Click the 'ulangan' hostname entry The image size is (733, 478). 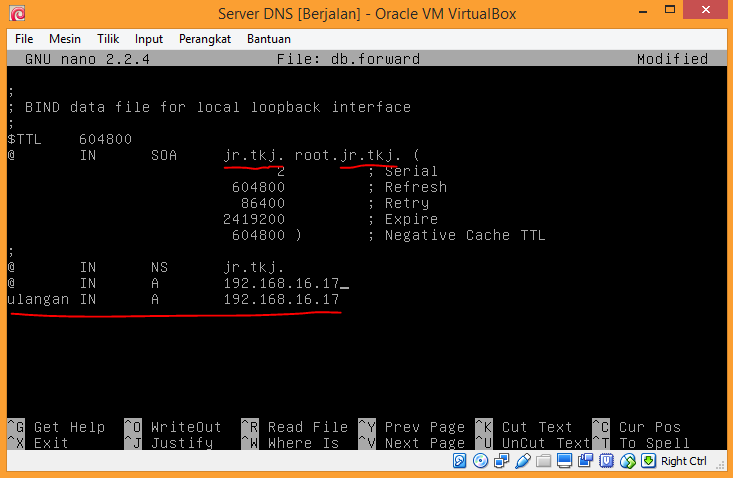[38, 300]
